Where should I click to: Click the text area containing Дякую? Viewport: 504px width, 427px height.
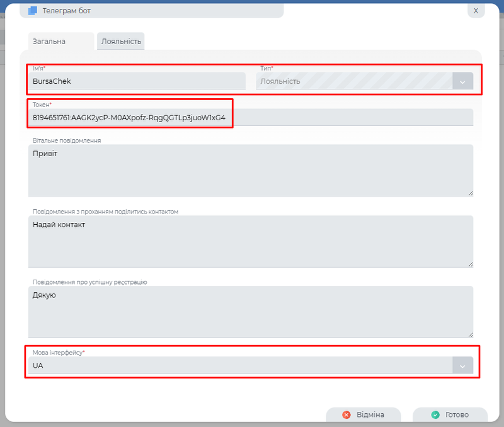pyautogui.click(x=251, y=312)
